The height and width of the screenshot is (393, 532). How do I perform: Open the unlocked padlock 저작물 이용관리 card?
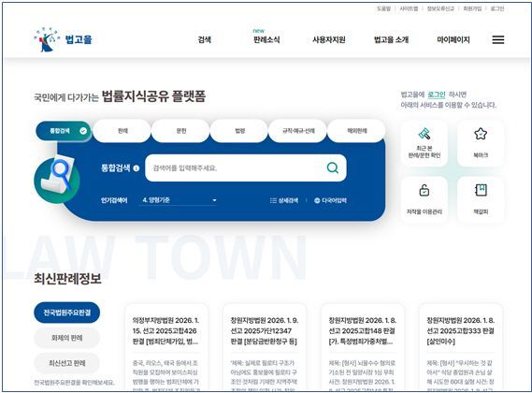pos(424,199)
